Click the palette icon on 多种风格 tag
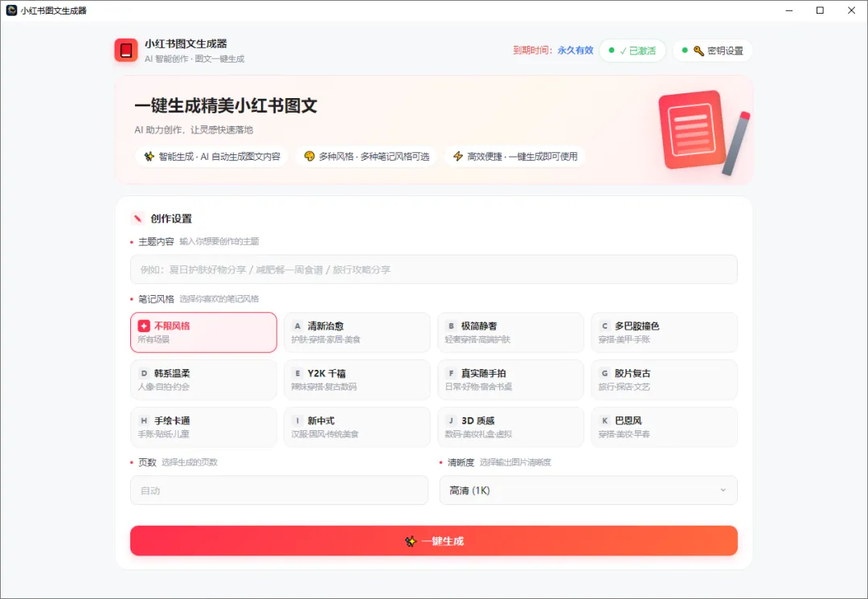 pyautogui.click(x=309, y=156)
